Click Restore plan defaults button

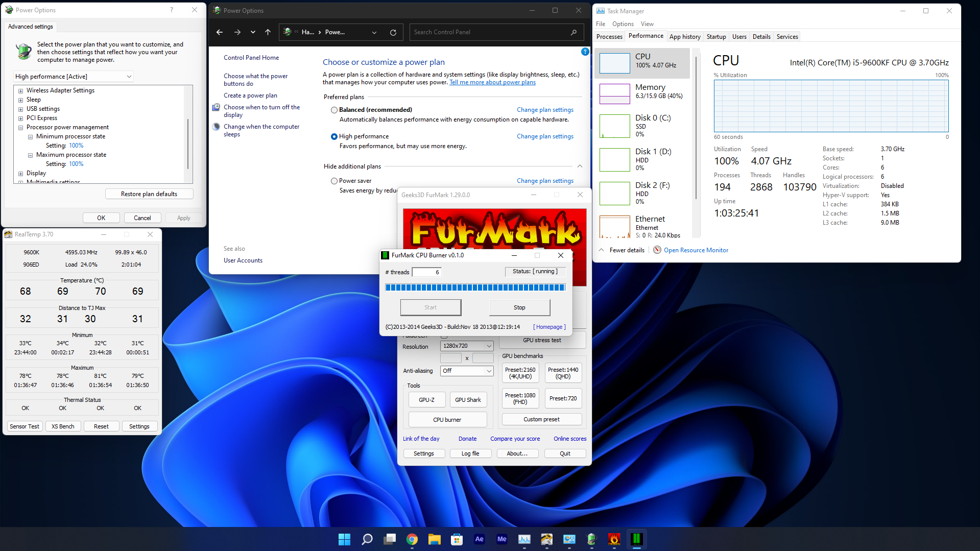149,194
